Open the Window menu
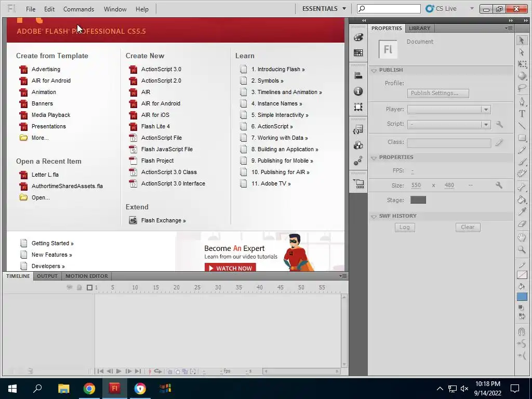 pos(115,9)
